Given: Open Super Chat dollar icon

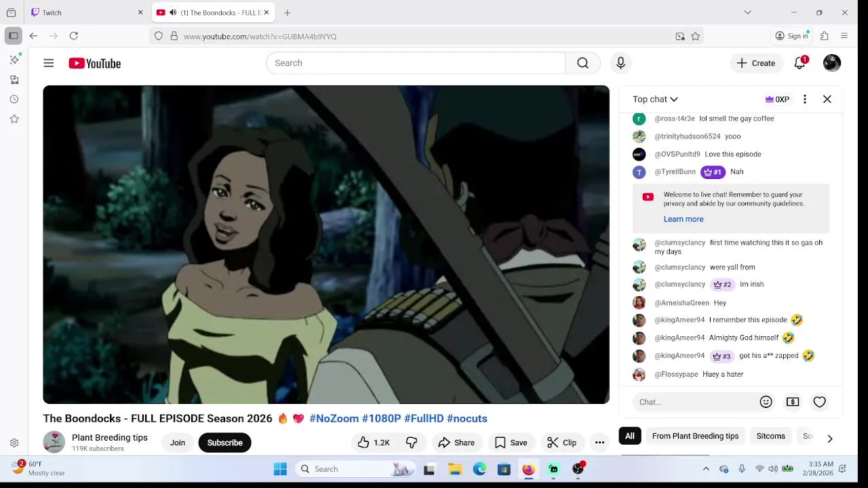Looking at the screenshot, I should coord(793,402).
